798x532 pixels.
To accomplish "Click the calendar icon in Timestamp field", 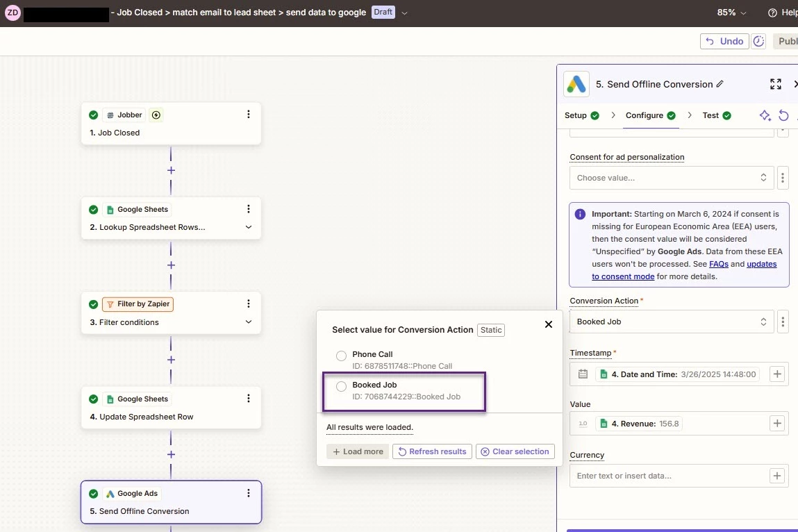I will 583,374.
